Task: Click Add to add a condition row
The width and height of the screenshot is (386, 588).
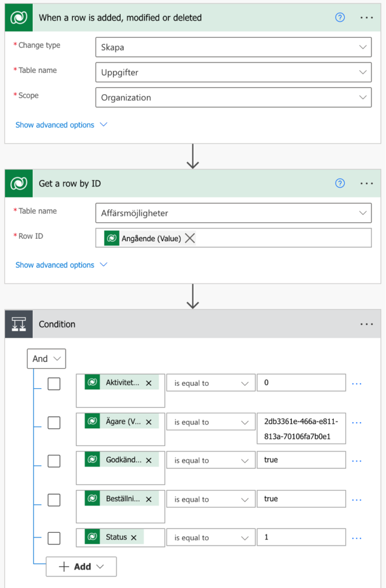Action: (81, 567)
